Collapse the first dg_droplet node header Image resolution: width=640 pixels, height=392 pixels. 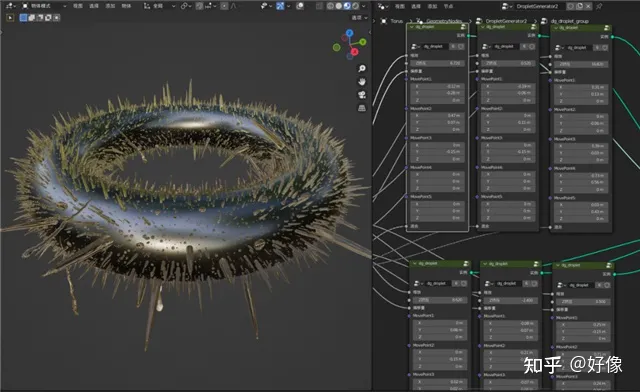[412, 27]
